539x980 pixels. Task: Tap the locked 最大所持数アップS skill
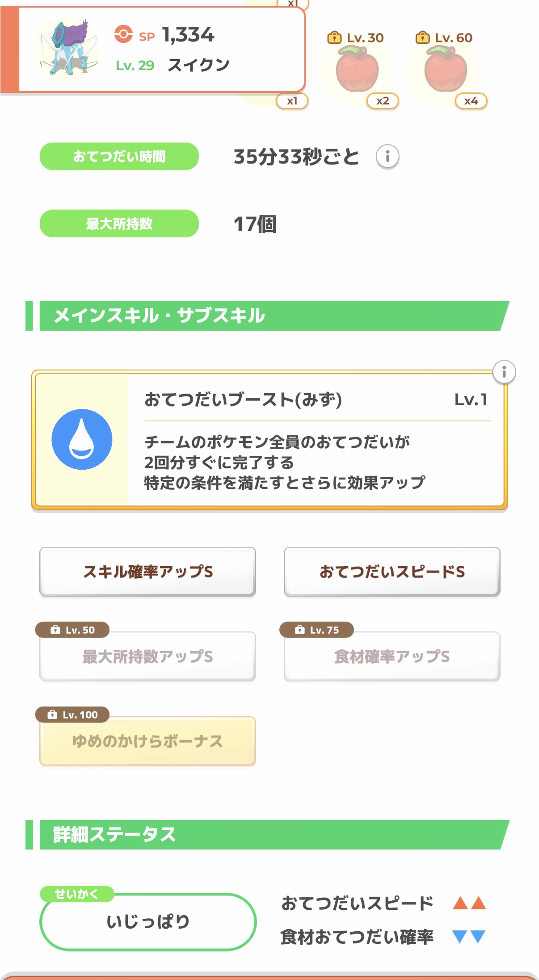[147, 656]
